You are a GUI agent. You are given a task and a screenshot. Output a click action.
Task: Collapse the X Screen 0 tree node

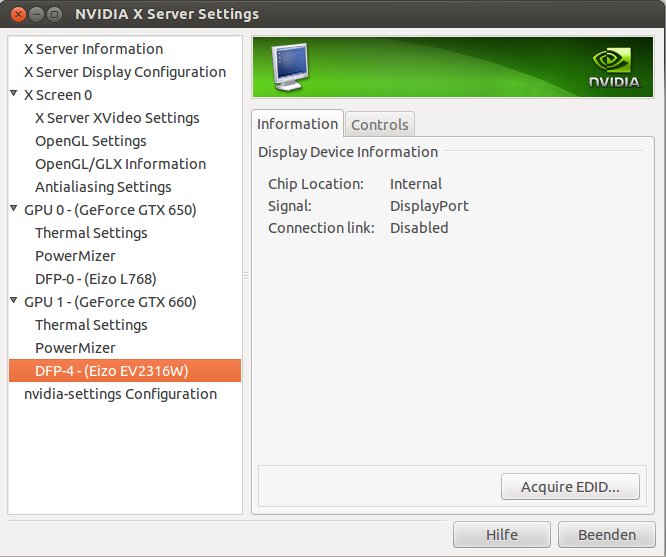[14, 93]
